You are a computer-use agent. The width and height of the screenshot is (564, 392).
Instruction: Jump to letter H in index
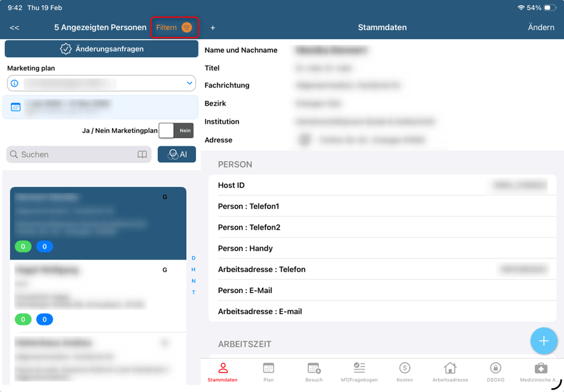click(194, 269)
